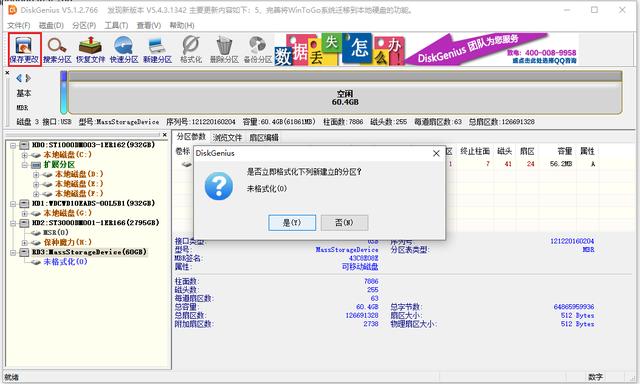
Task: Collapse the HD0 ST1000DM003 disk node
Action: [13, 145]
